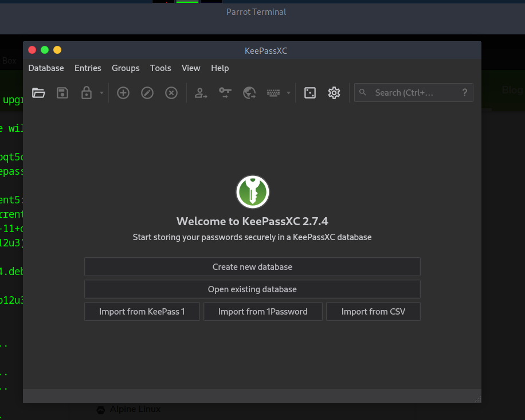Open the Help menu
Image resolution: width=525 pixels, height=420 pixels.
point(220,68)
